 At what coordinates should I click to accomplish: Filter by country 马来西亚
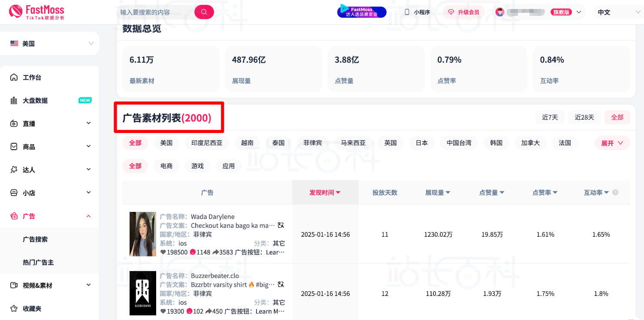coord(353,143)
